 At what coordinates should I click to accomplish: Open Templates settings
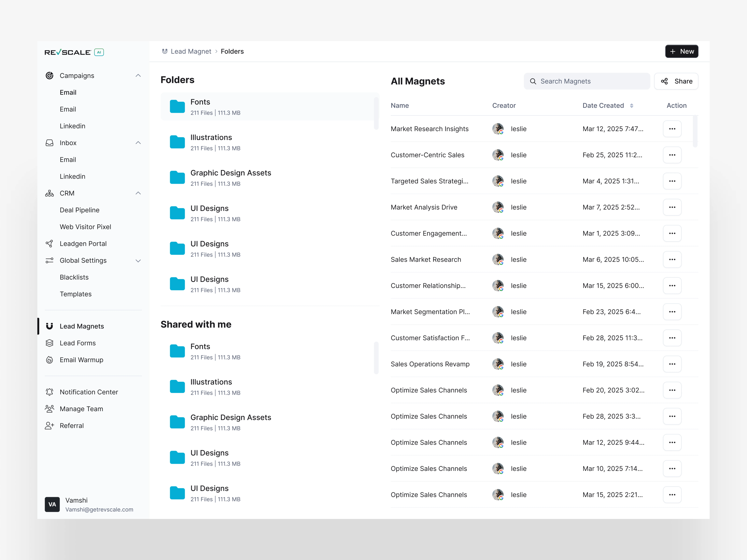76,294
